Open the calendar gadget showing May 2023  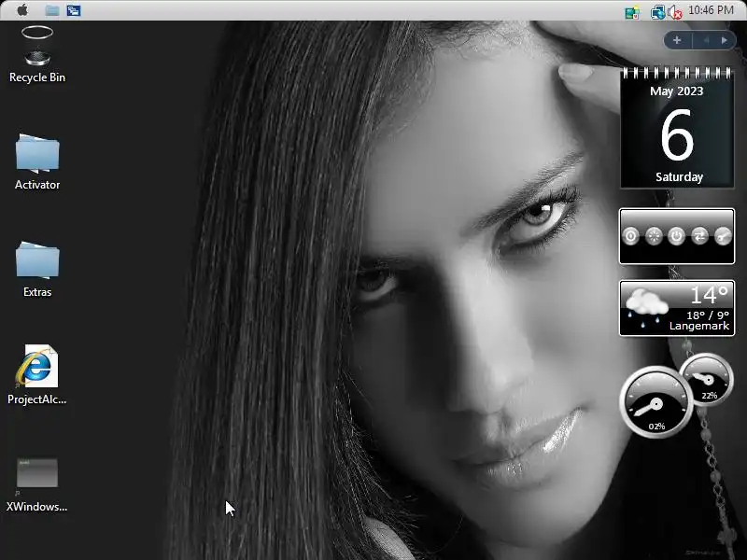point(676,128)
